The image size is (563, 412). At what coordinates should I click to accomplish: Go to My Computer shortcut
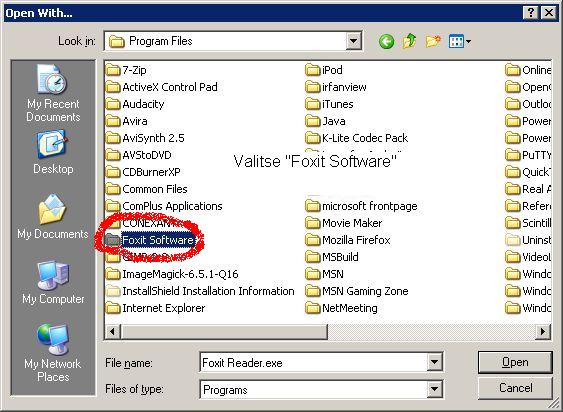pyautogui.click(x=53, y=283)
